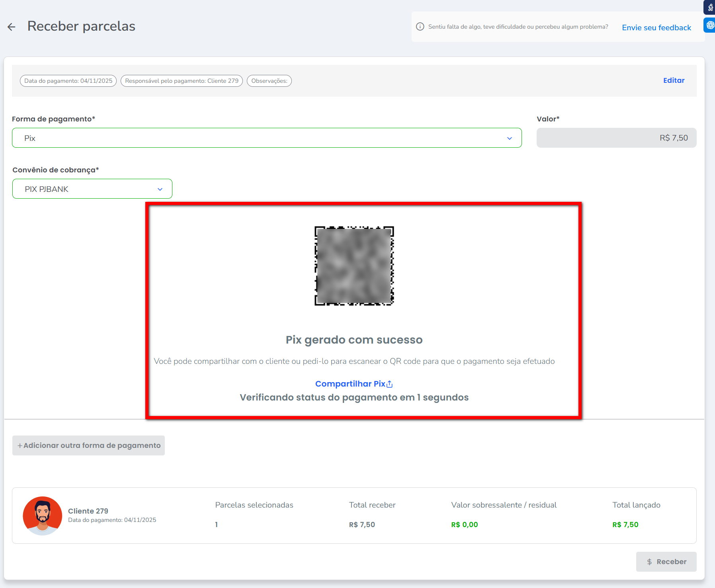Screen dimensions: 715x588
Task: Click the Envie seu feedback link
Action: pos(656,27)
